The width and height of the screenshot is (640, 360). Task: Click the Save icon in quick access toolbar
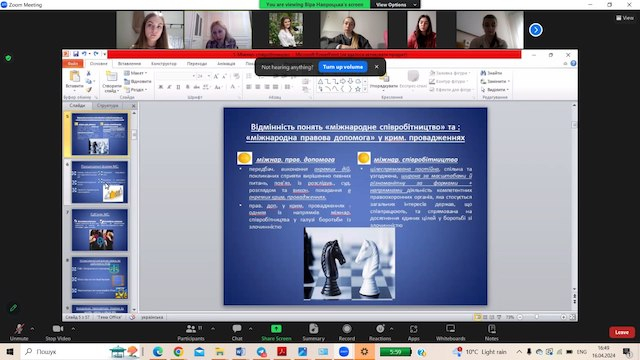(76, 54)
